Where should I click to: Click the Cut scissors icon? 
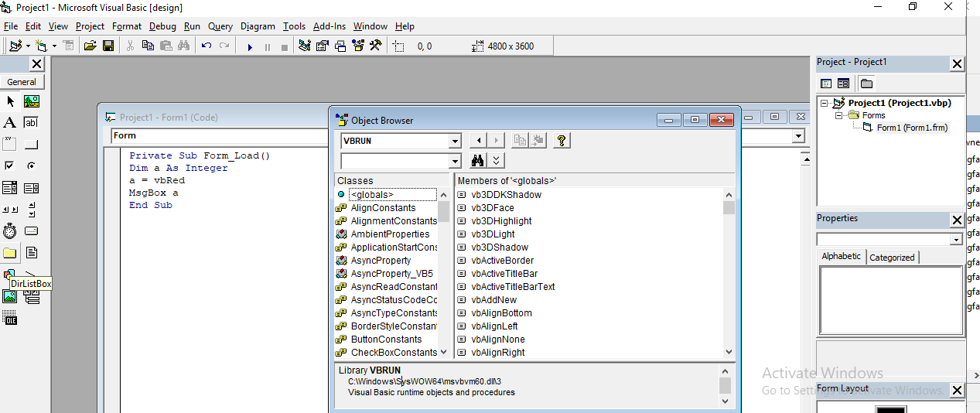(x=130, y=46)
